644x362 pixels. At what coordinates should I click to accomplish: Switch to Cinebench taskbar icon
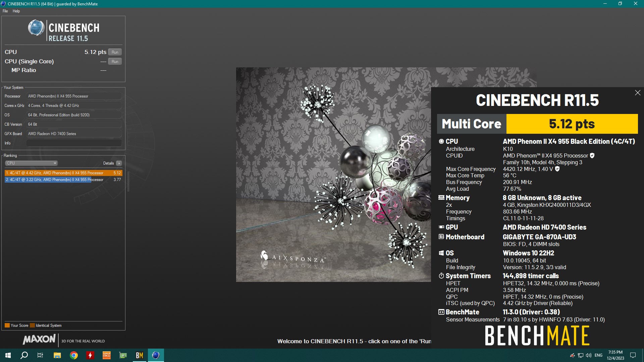[156, 355]
